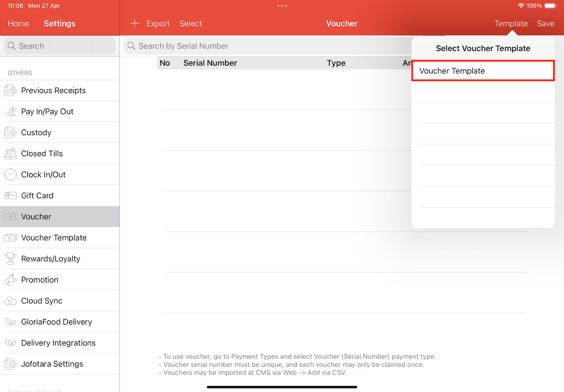The image size is (564, 392).
Task: Select Closed Tills in sidebar
Action: tap(60, 153)
